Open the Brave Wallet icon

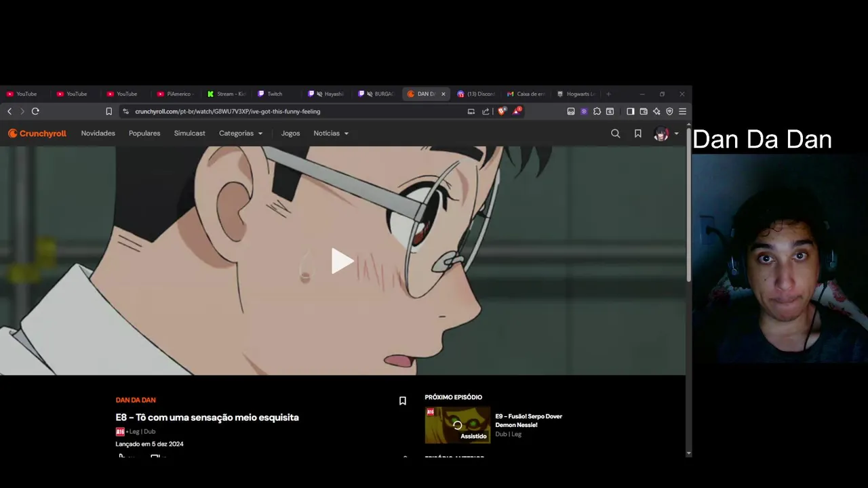(x=644, y=111)
